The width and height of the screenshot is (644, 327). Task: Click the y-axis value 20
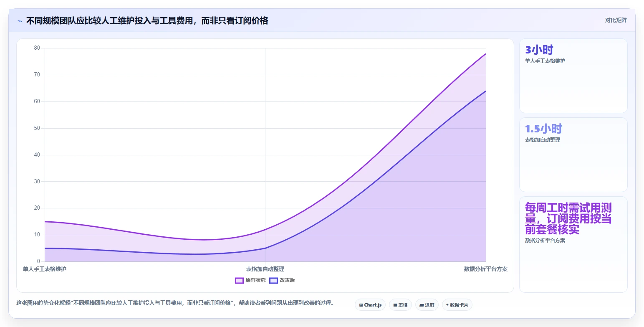coord(37,208)
